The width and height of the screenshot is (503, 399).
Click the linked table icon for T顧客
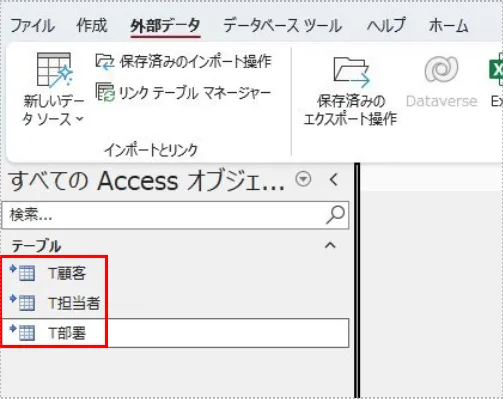22,272
